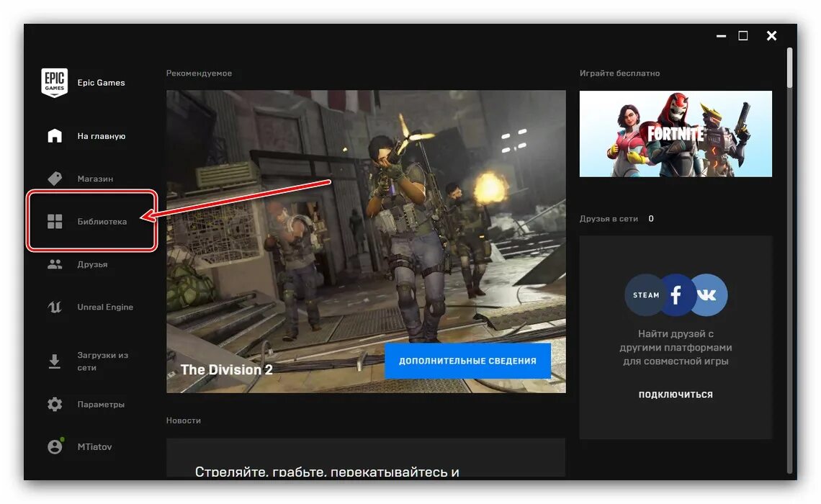The height and width of the screenshot is (504, 821).
Task: Open the Fortnite free-to-play banner
Action: pyautogui.click(x=676, y=133)
